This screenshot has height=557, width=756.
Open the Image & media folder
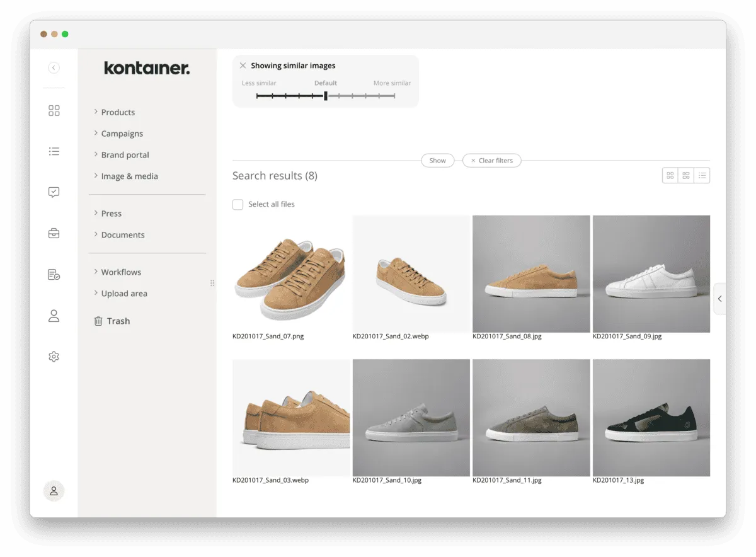[130, 176]
